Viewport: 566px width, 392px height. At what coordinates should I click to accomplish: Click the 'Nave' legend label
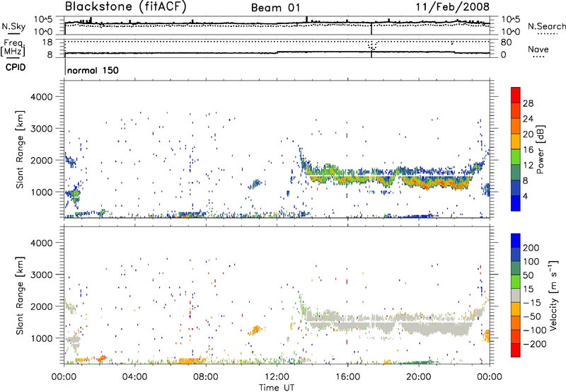pos(538,49)
